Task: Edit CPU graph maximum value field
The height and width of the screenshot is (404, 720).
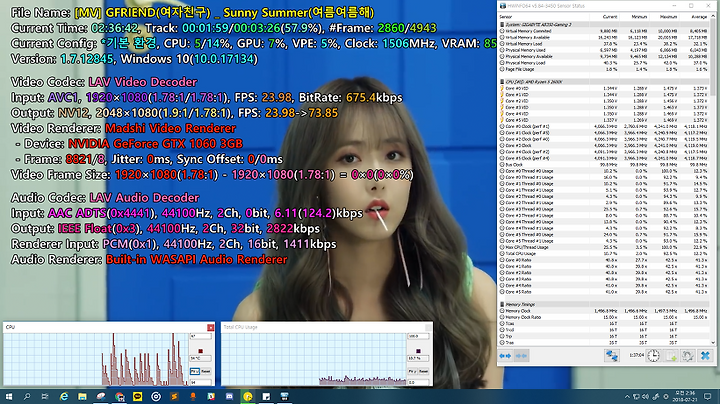Action: click(x=200, y=336)
